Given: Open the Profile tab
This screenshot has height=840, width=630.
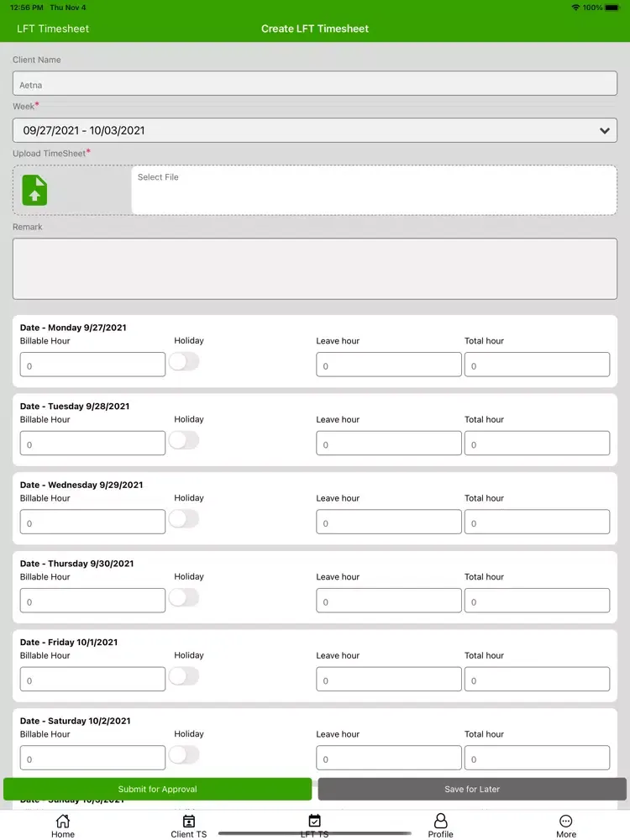Looking at the screenshot, I should click(x=440, y=826).
